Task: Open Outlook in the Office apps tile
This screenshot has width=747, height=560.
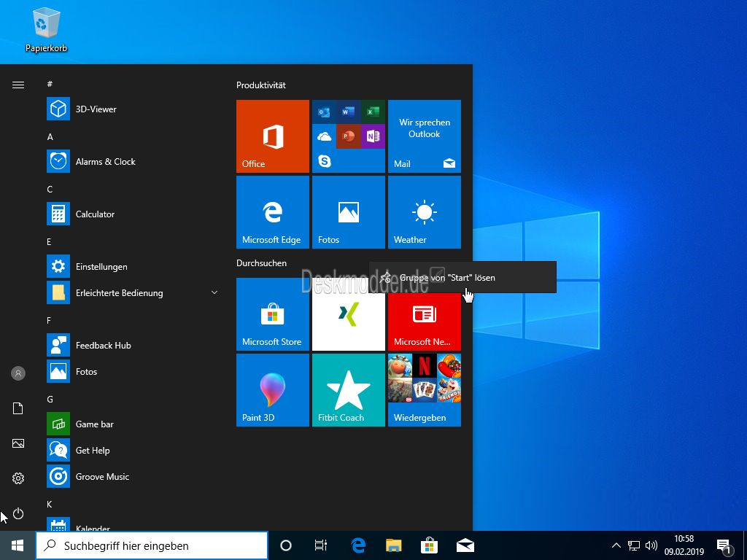Action: click(x=325, y=112)
